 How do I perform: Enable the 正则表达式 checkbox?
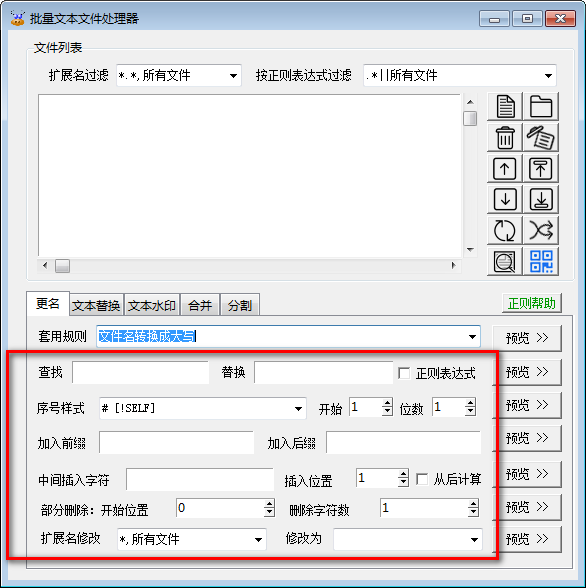coord(404,373)
